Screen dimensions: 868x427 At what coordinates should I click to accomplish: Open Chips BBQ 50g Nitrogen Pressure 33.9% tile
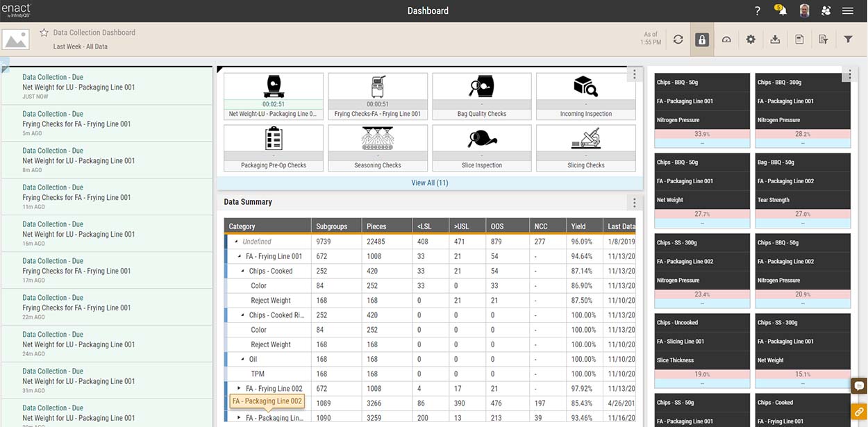(x=702, y=110)
